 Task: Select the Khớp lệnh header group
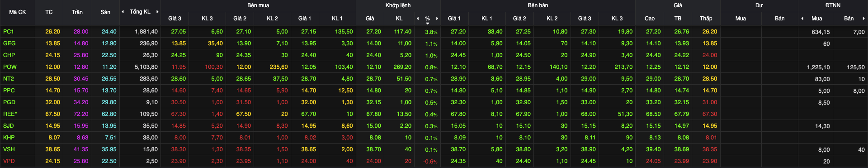click(398, 5)
